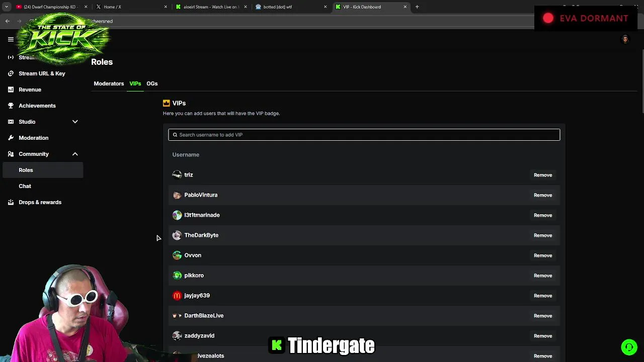Viewport: 644px width, 362px height.
Task: Open the Moderation page
Action: point(34,138)
